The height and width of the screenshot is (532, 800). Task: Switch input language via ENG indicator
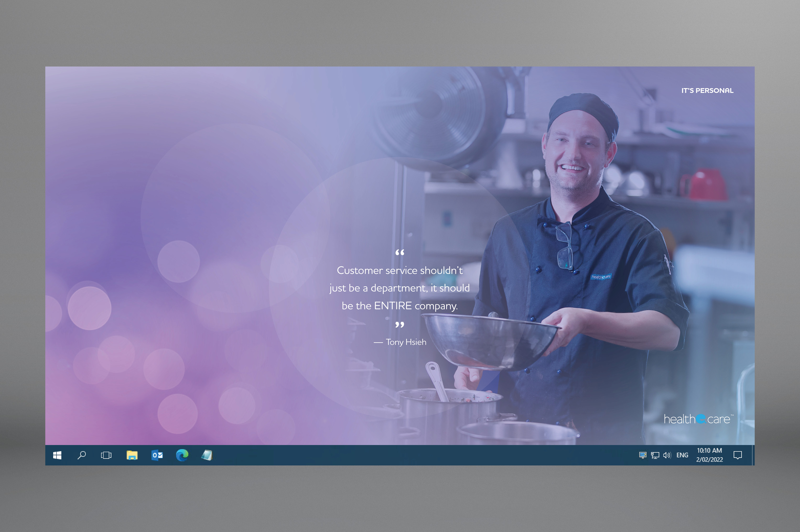point(682,455)
